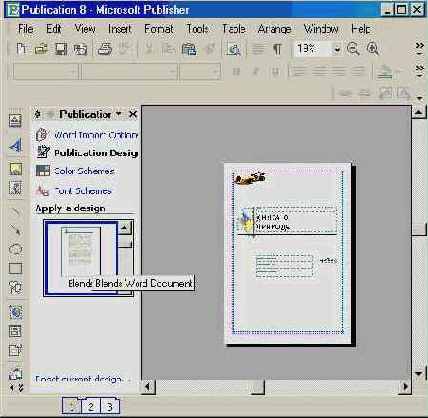The image size is (428, 418).
Task: Go to page 2 tab
Action: [90, 407]
